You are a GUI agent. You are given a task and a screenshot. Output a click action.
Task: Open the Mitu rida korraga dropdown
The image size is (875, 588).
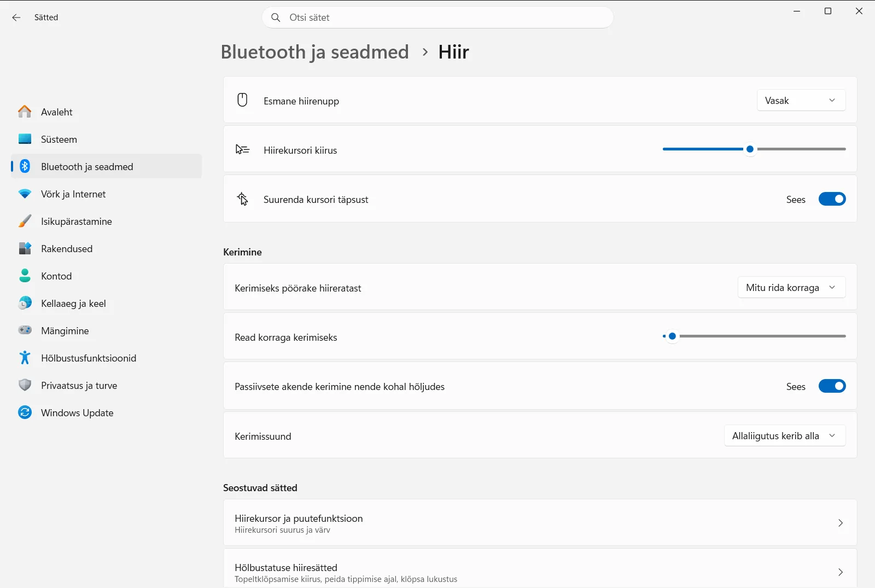pyautogui.click(x=791, y=288)
